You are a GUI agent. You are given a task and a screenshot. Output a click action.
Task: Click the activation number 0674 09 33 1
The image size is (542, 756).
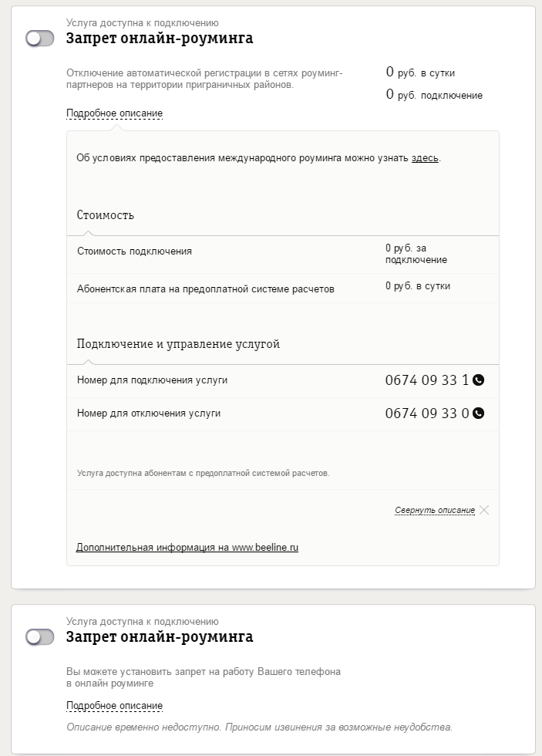point(427,380)
